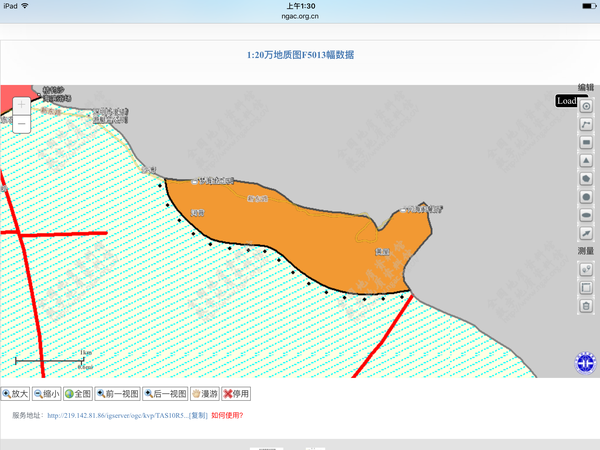The image size is (600, 450).
Task: Click the Load label on the map
Action: pyautogui.click(x=566, y=101)
